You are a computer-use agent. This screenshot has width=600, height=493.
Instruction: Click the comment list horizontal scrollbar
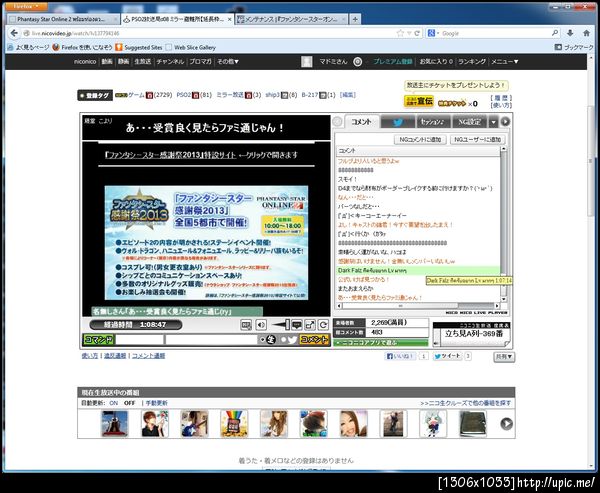pyautogui.click(x=418, y=306)
